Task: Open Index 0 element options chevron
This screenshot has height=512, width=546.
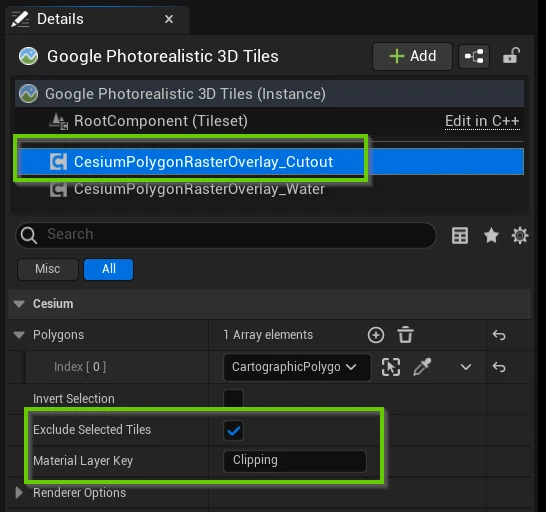Action: coord(466,367)
